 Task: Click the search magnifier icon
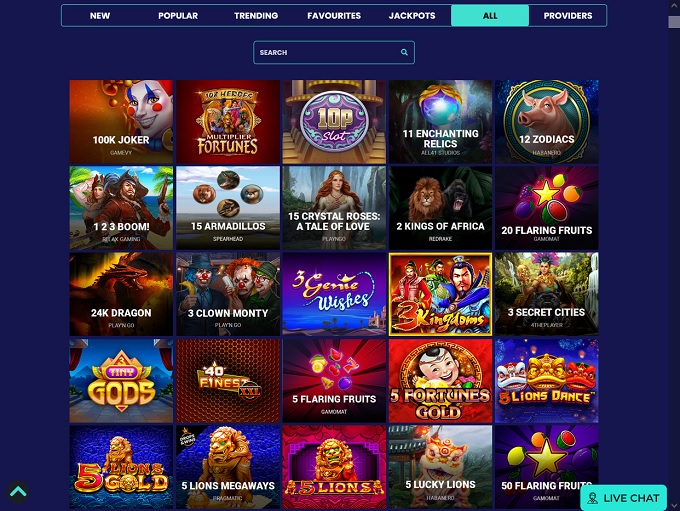404,52
